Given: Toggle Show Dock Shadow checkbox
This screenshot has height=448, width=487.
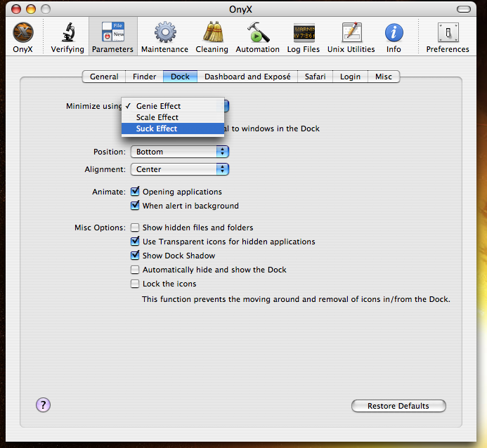Looking at the screenshot, I should point(135,256).
